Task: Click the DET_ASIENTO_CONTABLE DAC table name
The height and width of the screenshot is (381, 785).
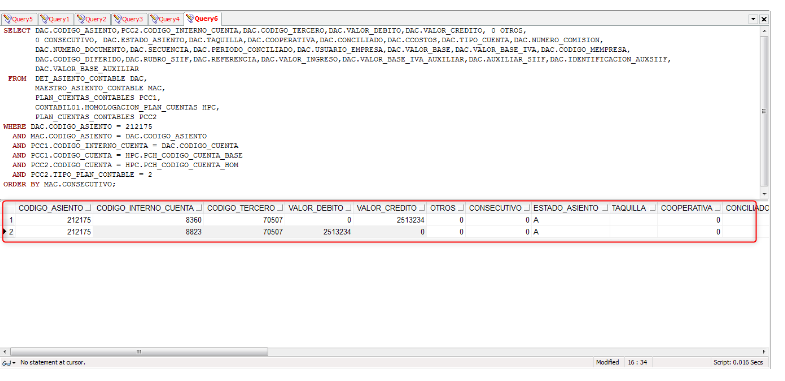Action: pyautogui.click(x=91, y=79)
